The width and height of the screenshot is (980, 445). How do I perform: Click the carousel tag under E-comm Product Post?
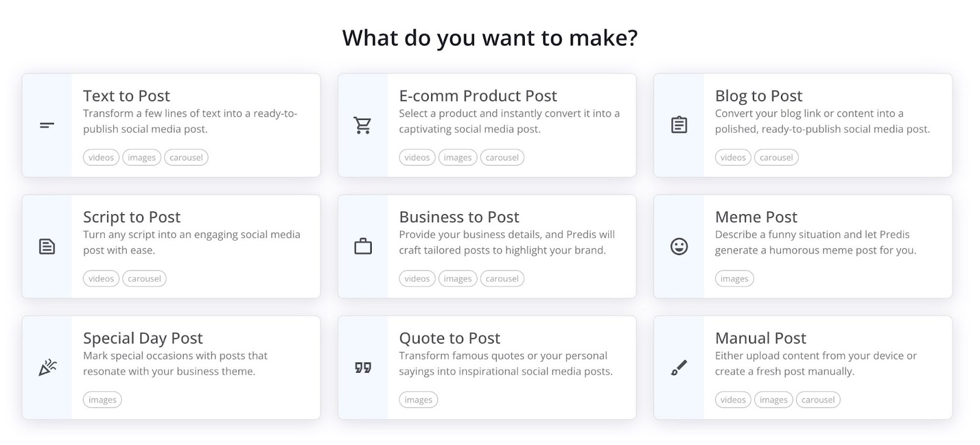coord(502,157)
